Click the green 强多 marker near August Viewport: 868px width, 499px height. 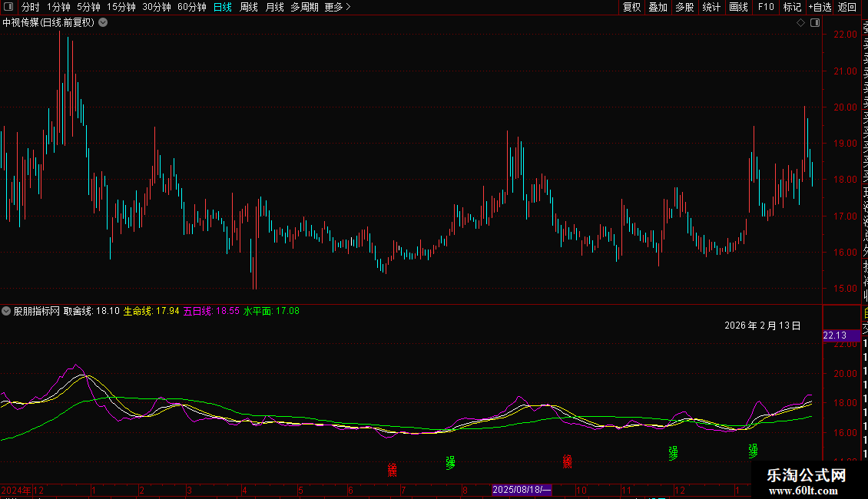point(450,462)
